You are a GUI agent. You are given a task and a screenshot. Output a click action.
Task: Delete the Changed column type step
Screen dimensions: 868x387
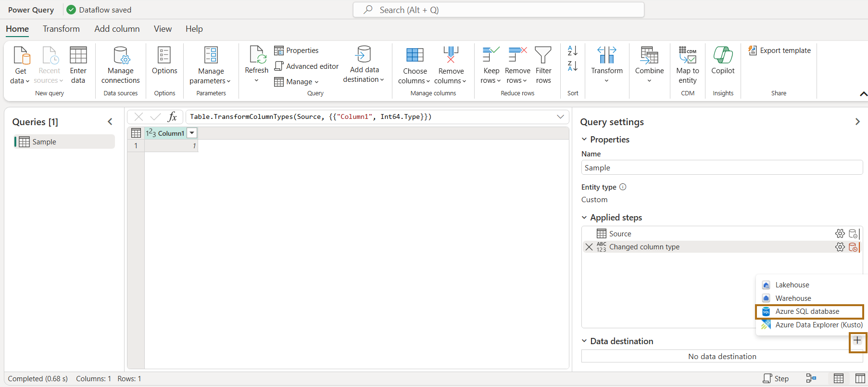(x=589, y=247)
